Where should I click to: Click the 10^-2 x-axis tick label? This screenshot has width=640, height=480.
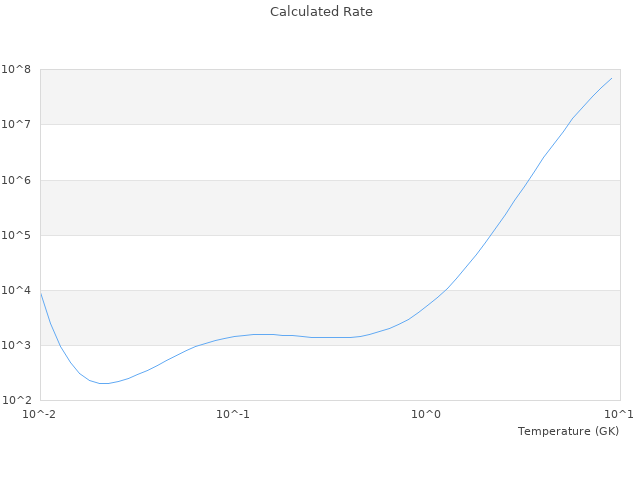tap(40, 414)
